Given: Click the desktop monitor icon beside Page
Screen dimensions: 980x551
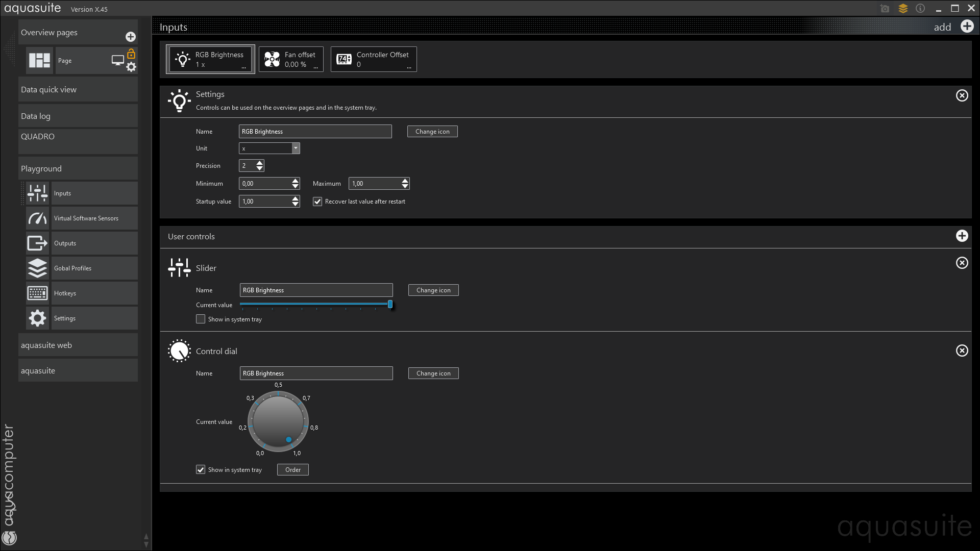Looking at the screenshot, I should [118, 60].
